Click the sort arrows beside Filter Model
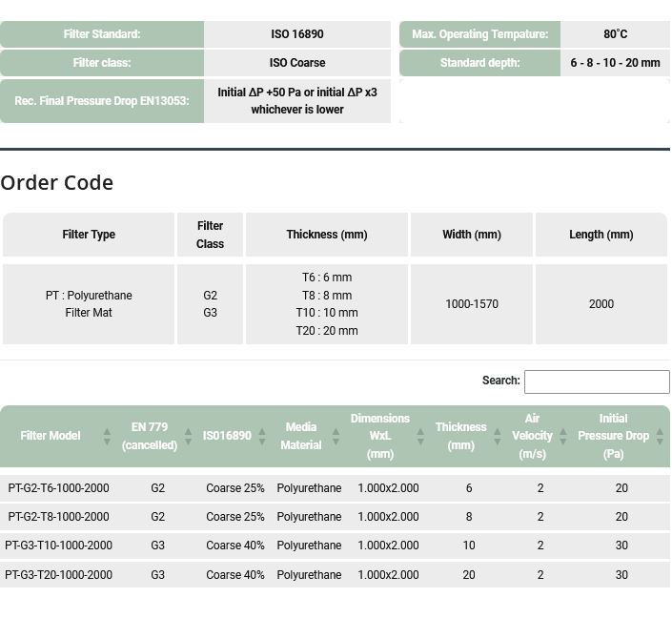 [x=107, y=436]
